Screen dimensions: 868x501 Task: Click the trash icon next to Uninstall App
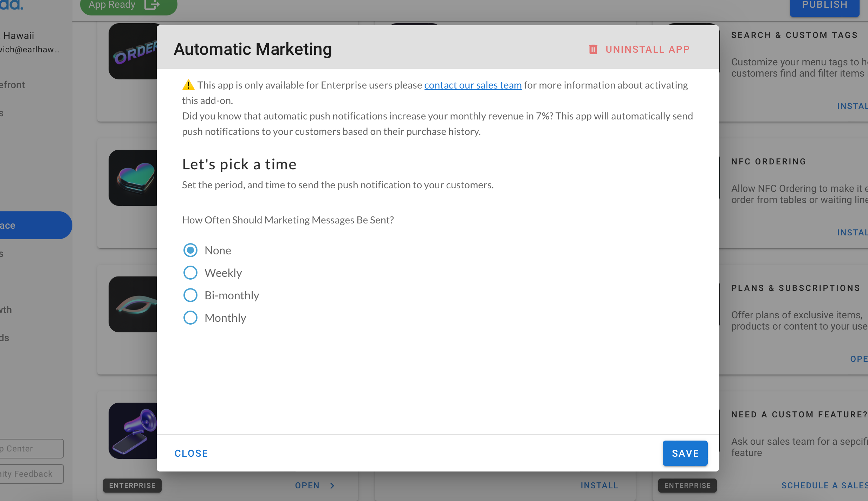(593, 49)
